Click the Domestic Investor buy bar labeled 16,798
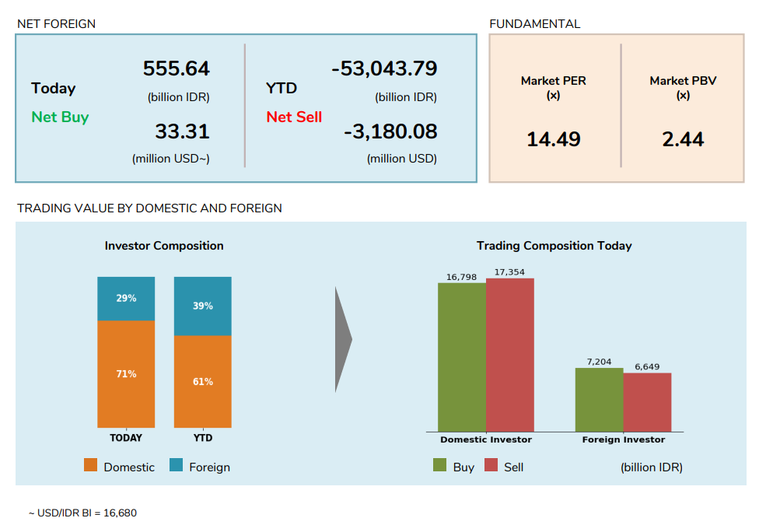Viewport: 759px width, 532px height. point(462,357)
